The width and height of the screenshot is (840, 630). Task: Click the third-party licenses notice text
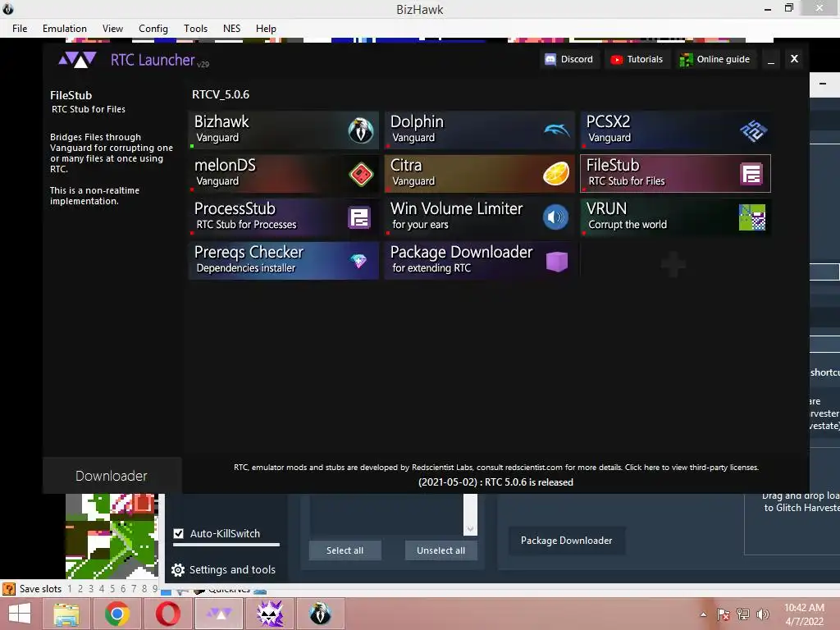[496, 467]
